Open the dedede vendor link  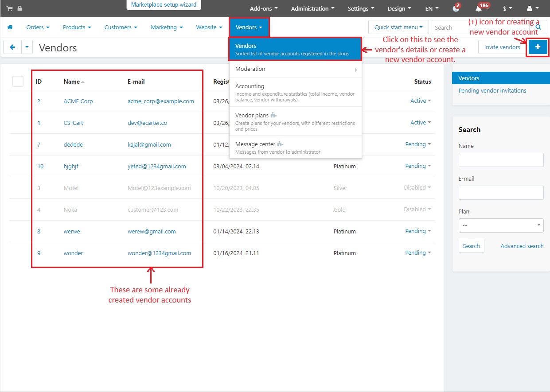pos(73,144)
